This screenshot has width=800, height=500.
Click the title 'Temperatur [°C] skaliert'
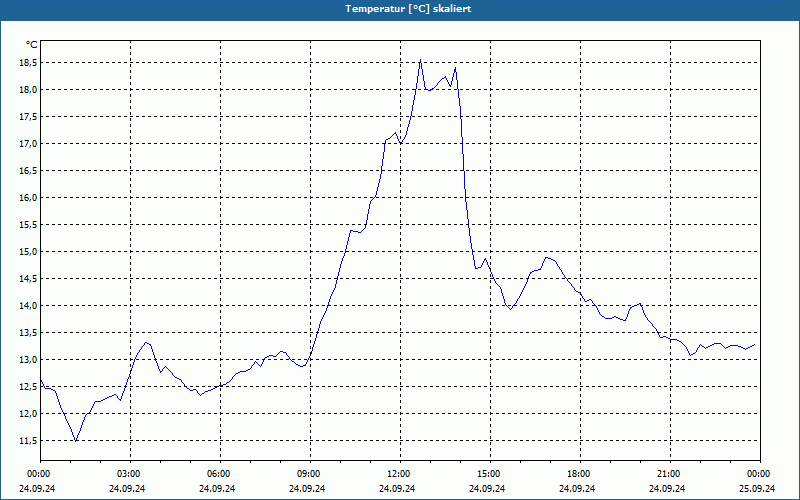(x=408, y=9)
